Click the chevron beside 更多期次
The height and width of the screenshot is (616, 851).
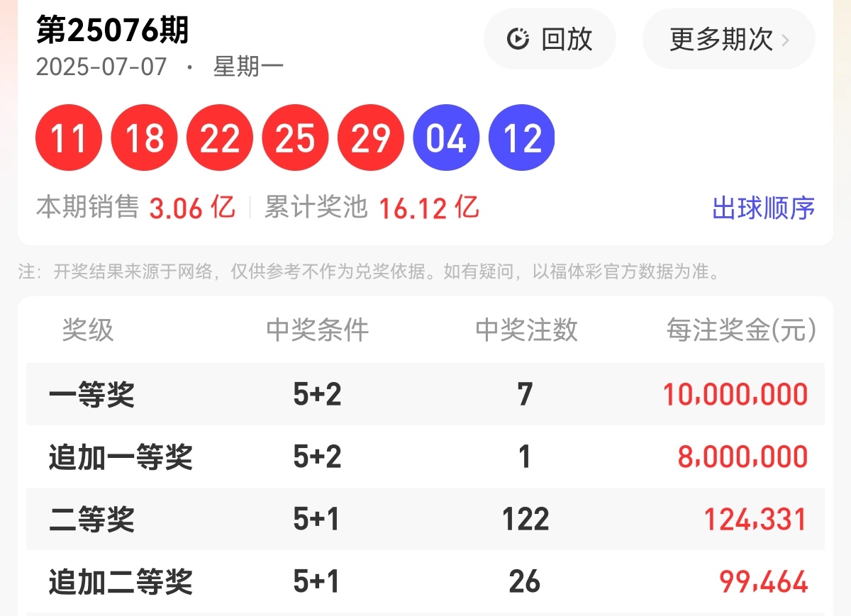785,40
